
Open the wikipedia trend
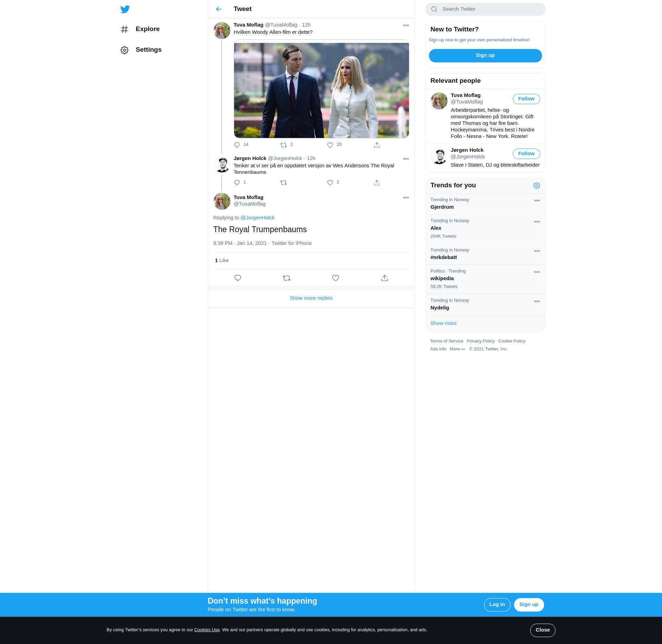tap(485, 279)
